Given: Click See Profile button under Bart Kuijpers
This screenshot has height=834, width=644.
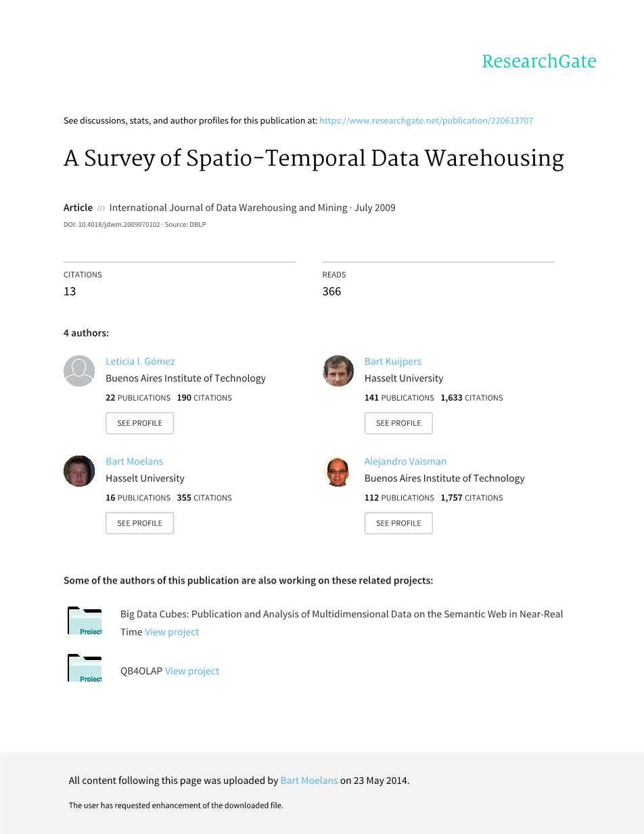Looking at the screenshot, I should (398, 423).
